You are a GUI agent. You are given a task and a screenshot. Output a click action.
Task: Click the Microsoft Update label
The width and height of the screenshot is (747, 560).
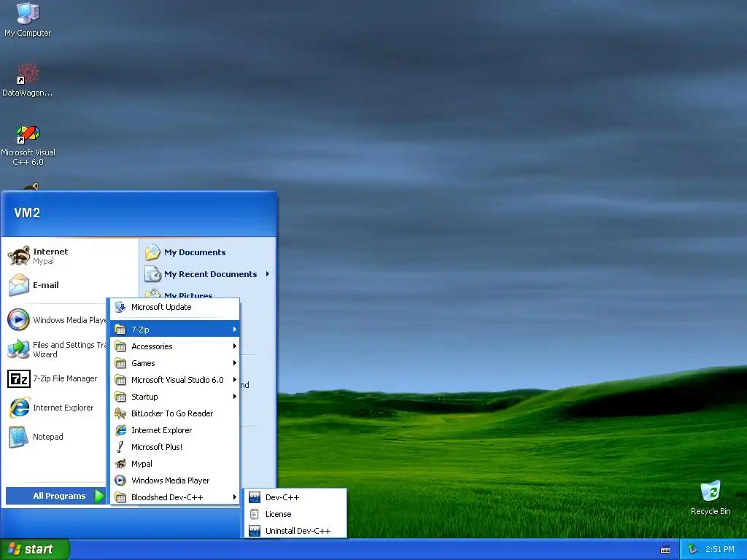(161, 307)
